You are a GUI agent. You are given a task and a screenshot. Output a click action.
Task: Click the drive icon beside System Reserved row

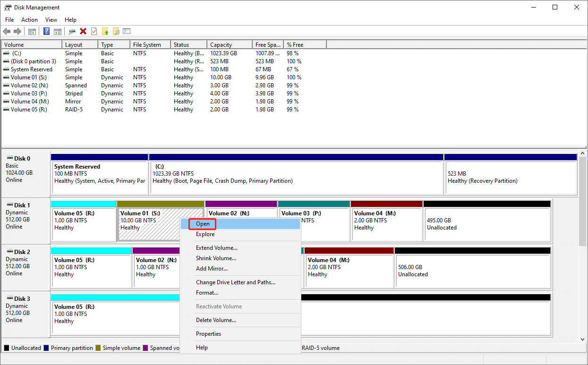pos(6,69)
